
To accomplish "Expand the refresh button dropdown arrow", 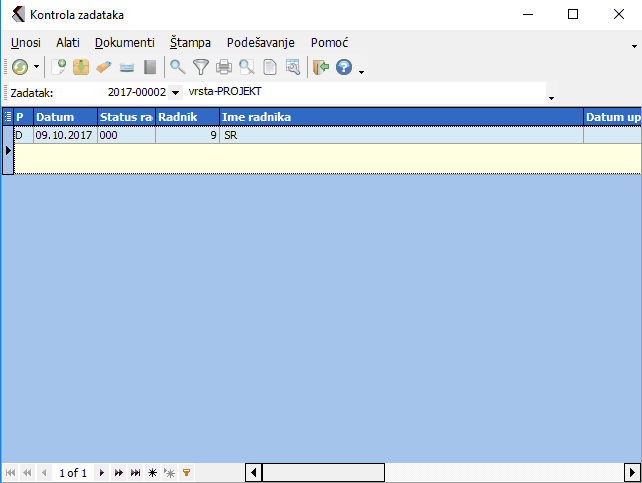I will click(37, 68).
